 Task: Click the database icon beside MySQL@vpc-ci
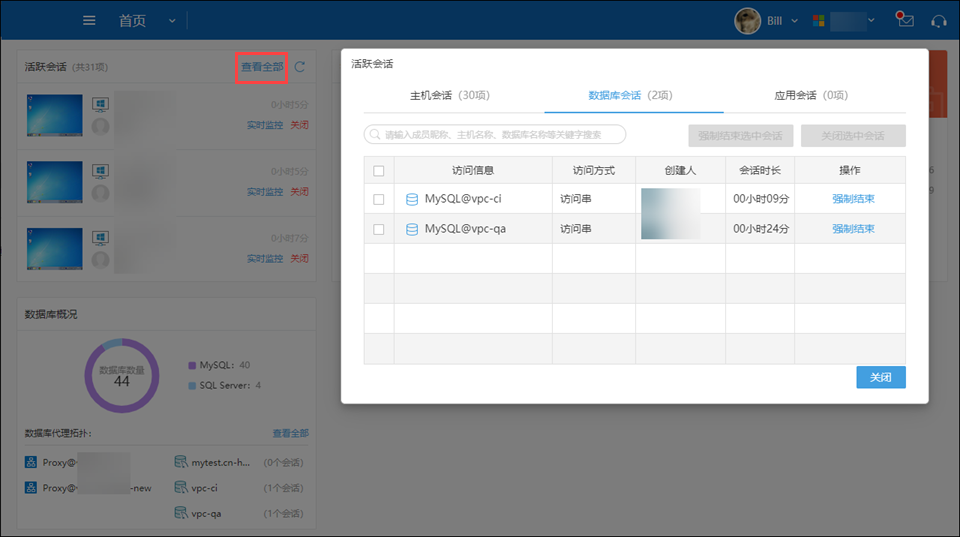click(x=412, y=199)
